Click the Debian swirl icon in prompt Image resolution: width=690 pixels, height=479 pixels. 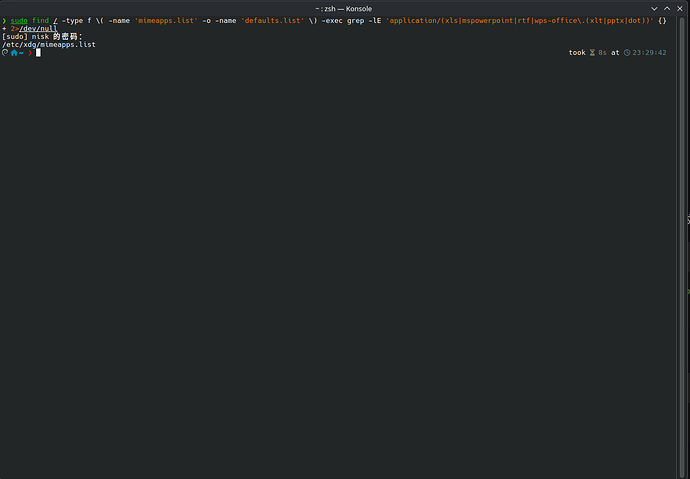tap(5, 53)
